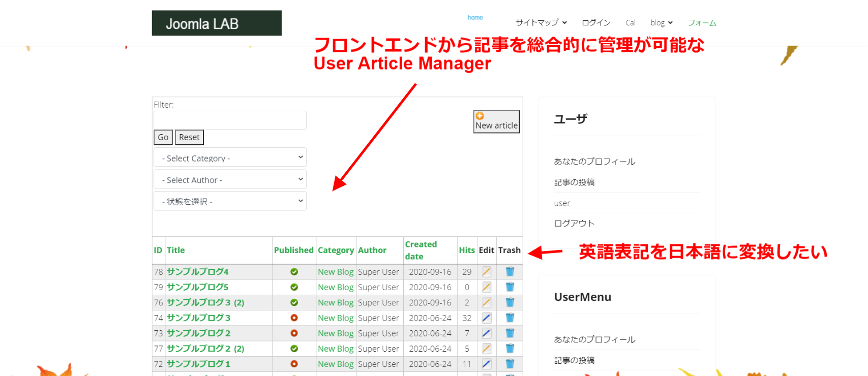Click the edit icon for article ID 73
Image resolution: width=868 pixels, height=376 pixels.
(x=487, y=333)
